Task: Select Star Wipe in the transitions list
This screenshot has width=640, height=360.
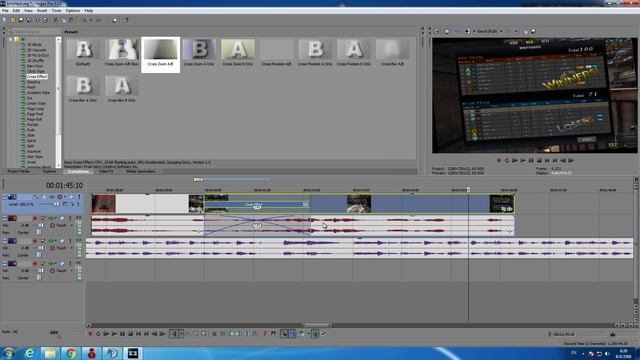Action: click(35, 156)
